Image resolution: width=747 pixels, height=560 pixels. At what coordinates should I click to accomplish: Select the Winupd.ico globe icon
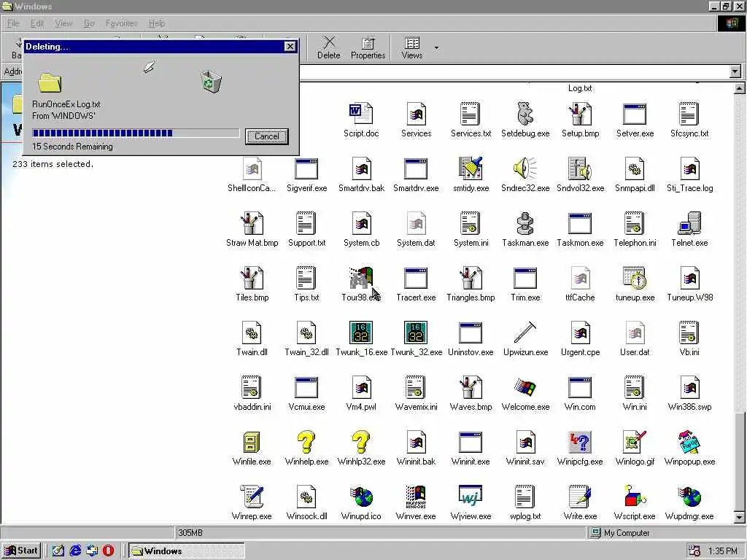[x=360, y=497]
